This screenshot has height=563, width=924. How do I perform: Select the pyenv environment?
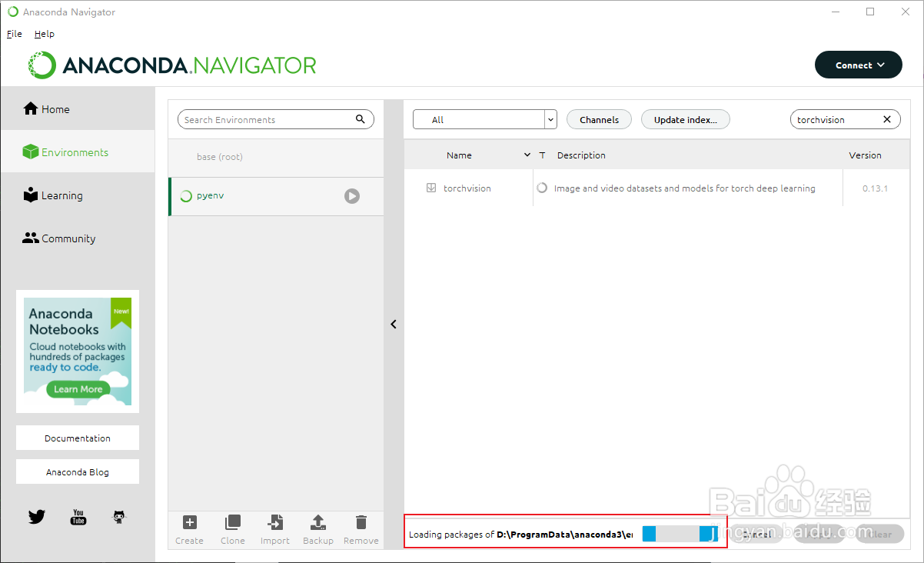(276, 196)
